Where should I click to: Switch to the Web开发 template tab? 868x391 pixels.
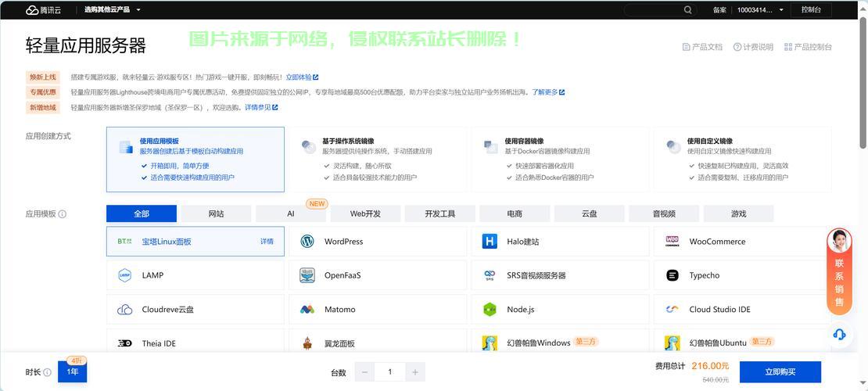pos(365,213)
